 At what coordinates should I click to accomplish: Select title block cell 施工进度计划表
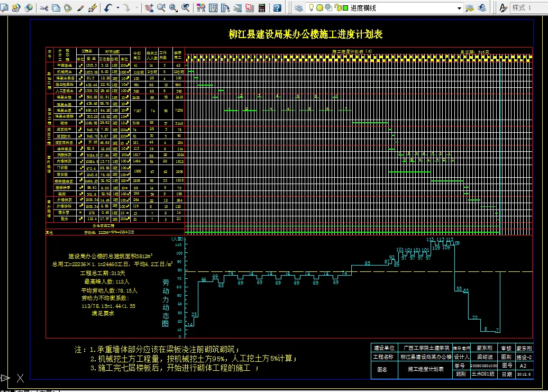[x=425, y=369]
